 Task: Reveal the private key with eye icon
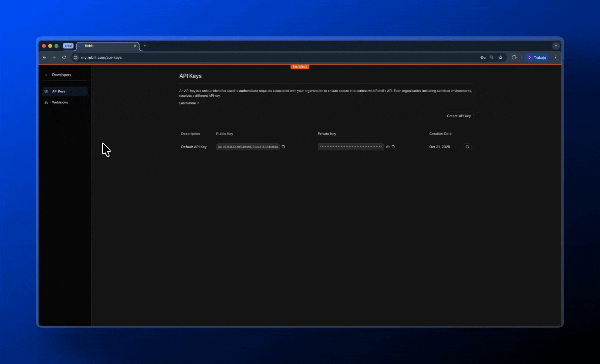tap(388, 147)
